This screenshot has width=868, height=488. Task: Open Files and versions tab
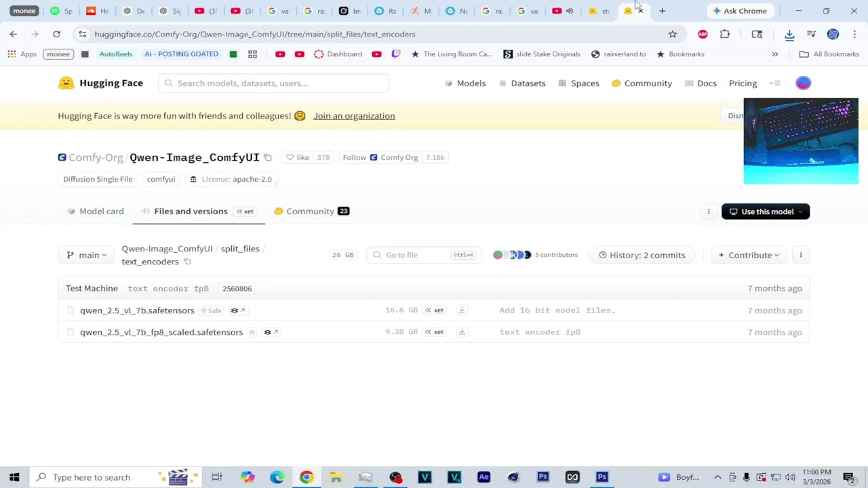(x=199, y=211)
